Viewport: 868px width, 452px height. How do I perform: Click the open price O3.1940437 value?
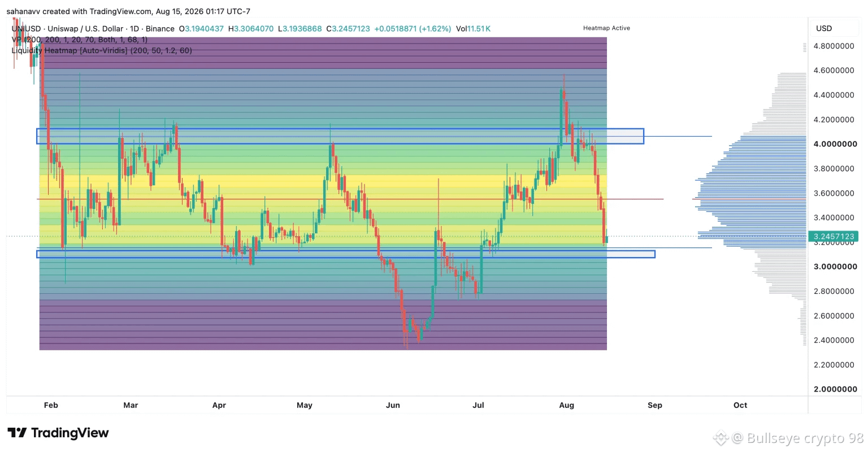click(x=201, y=29)
